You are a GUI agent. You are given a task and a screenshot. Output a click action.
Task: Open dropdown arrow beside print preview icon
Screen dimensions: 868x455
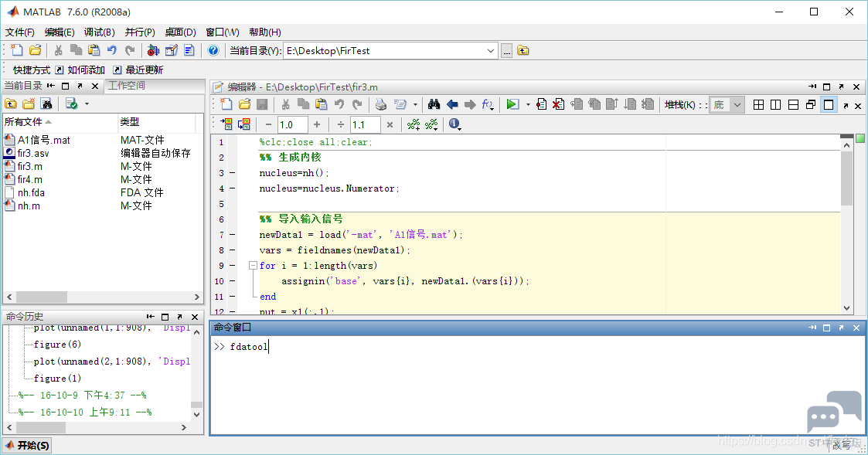click(414, 104)
